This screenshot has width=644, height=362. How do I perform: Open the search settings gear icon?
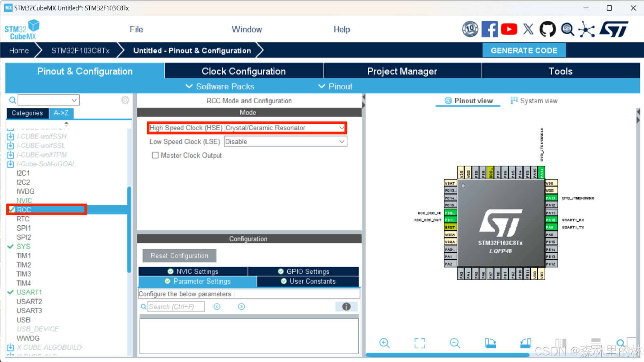(x=125, y=100)
